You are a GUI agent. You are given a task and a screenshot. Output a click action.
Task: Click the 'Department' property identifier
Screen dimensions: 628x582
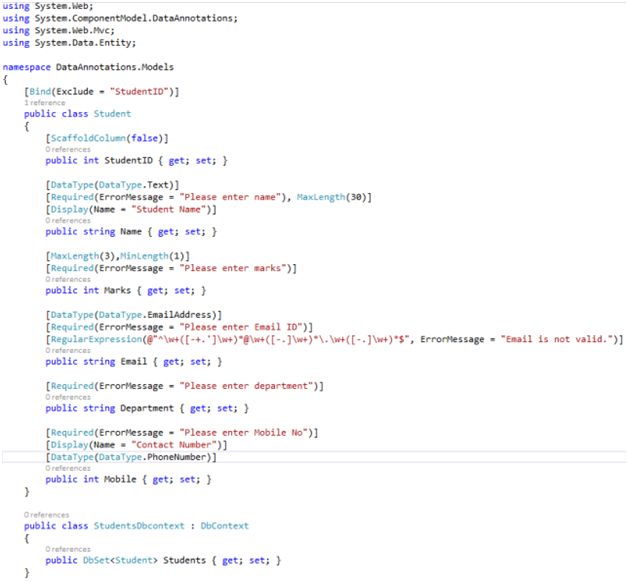click(147, 408)
